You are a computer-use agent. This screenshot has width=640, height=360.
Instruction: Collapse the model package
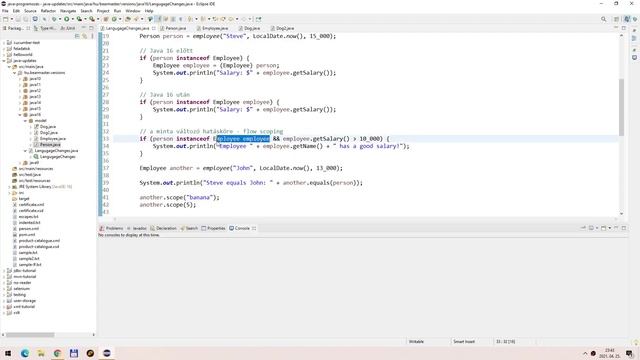pyautogui.click(x=25, y=120)
